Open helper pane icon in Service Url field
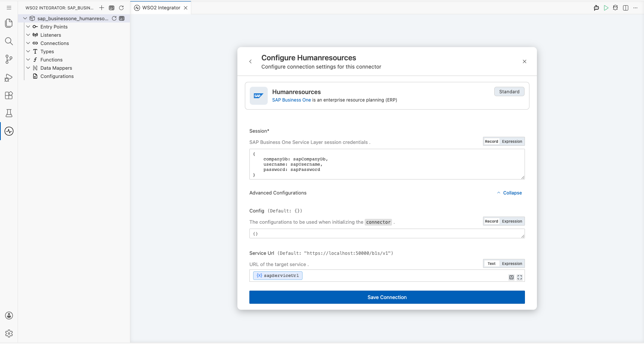Screen dimensions: 644x344 pos(511,277)
